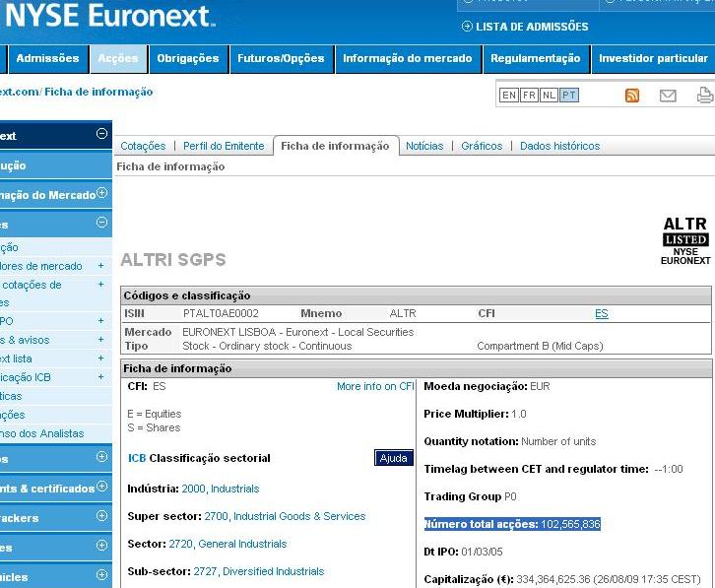The width and height of the screenshot is (715, 588).
Task: Click the Capitalização value 334,364,625.36
Action: [x=553, y=579]
